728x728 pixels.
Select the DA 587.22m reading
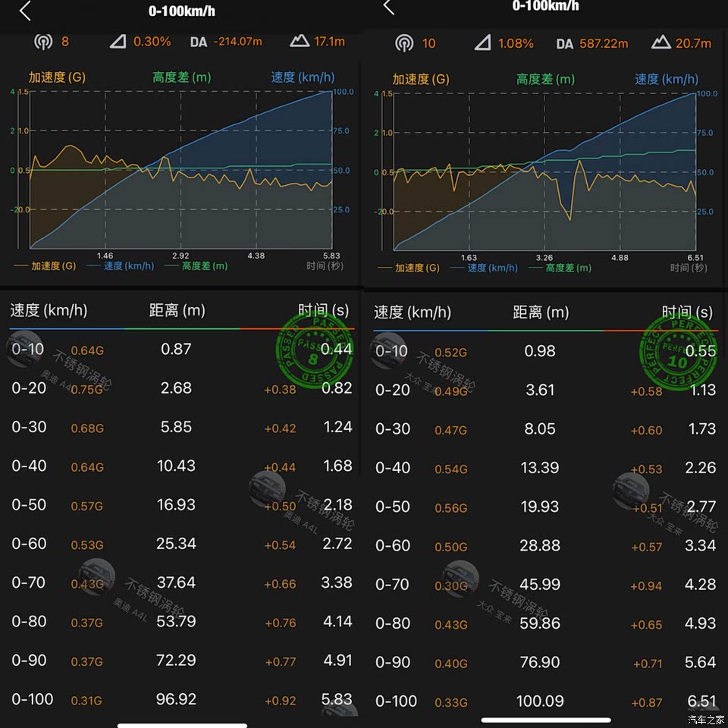point(592,43)
